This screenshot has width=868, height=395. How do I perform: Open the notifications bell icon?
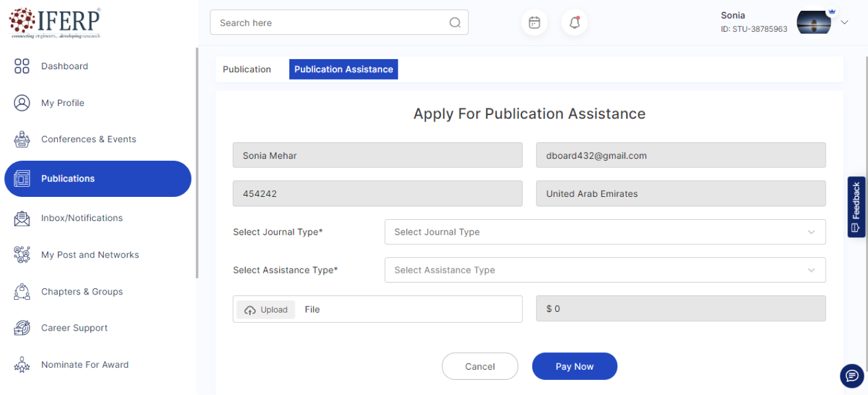click(574, 23)
